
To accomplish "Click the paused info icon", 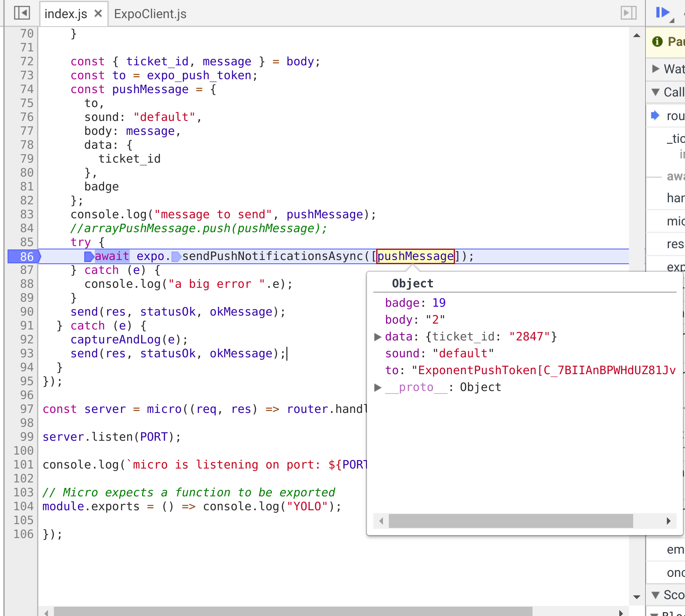I will click(657, 41).
